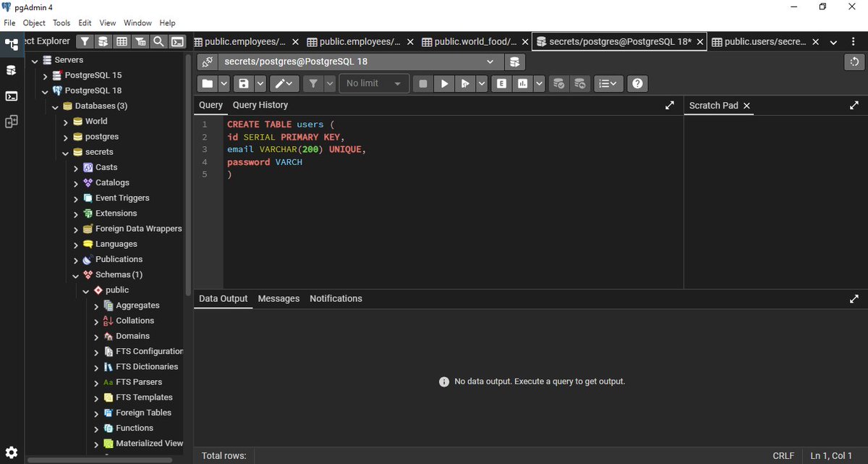Click the connection status plug icon
This screenshot has height=464, width=868.
point(207,62)
